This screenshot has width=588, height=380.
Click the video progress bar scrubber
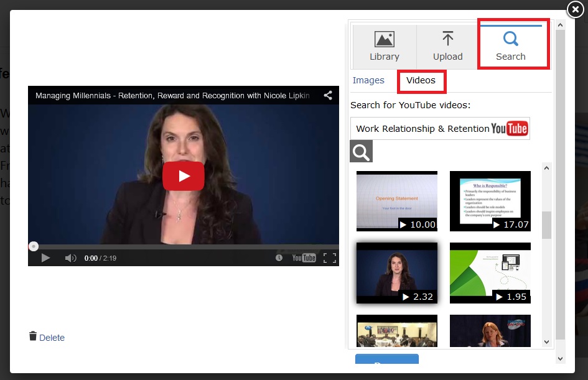click(x=34, y=246)
